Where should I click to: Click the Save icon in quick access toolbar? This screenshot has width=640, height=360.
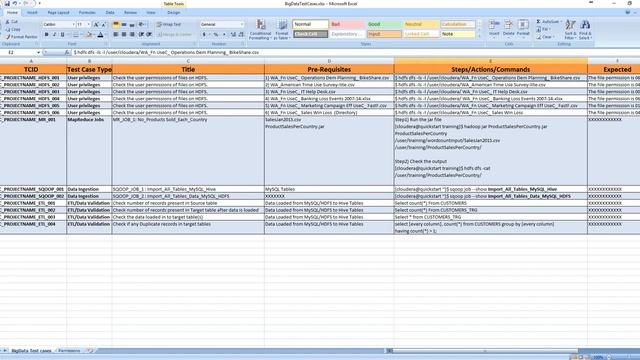point(7,3)
